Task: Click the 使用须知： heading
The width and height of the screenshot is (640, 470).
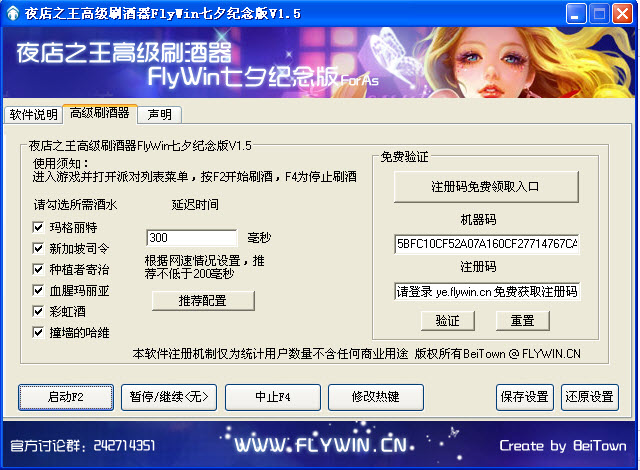Action: [x=61, y=164]
